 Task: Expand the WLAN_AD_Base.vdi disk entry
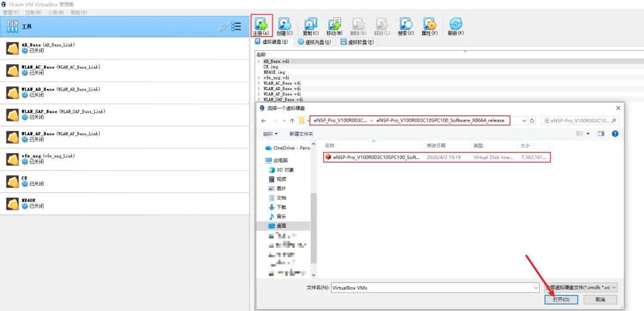tap(259, 89)
